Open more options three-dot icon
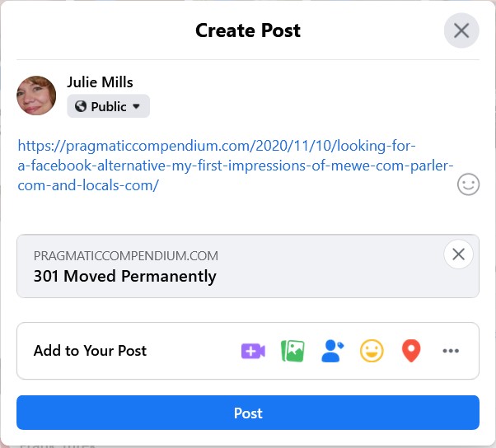 coord(451,351)
